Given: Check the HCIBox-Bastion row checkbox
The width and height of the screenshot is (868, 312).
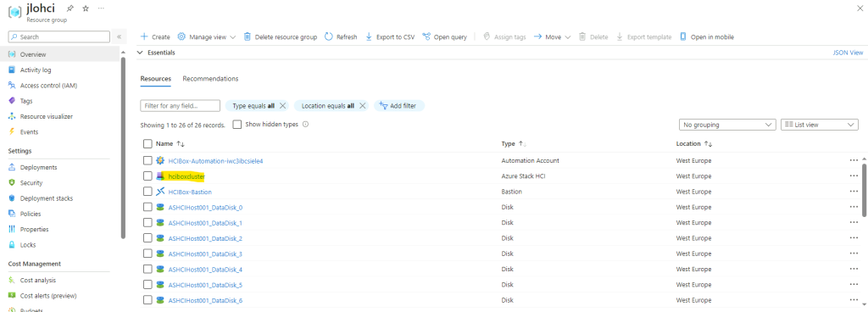Looking at the screenshot, I should point(147,192).
